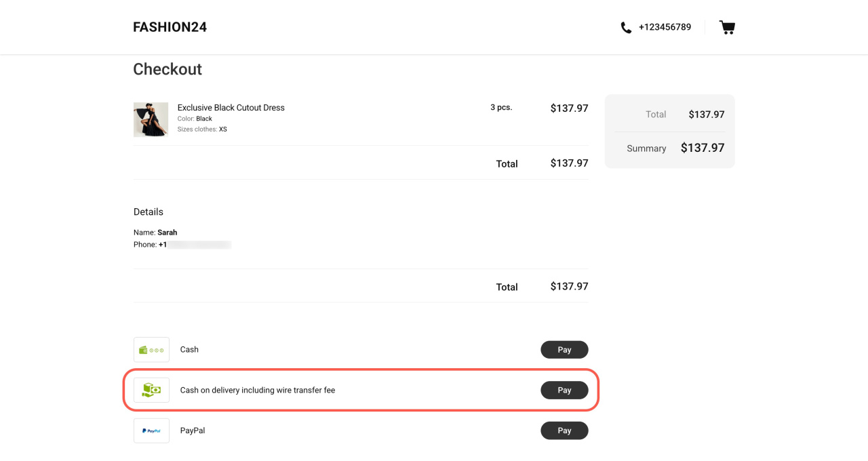
Task: Open the black dress product thumbnail
Action: (151, 119)
